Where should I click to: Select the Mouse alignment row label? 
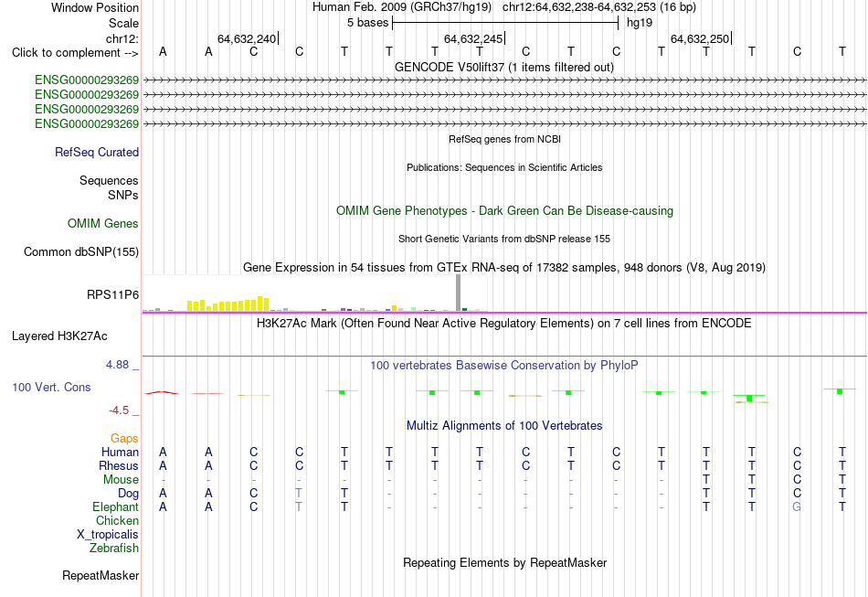click(x=121, y=480)
